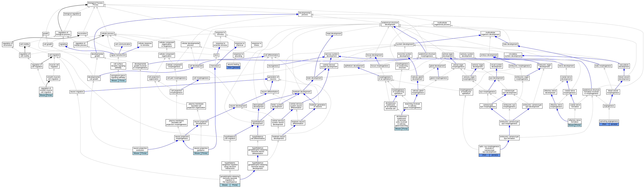
Task: Select the 'neurogenesis' node
Action: (273, 66)
